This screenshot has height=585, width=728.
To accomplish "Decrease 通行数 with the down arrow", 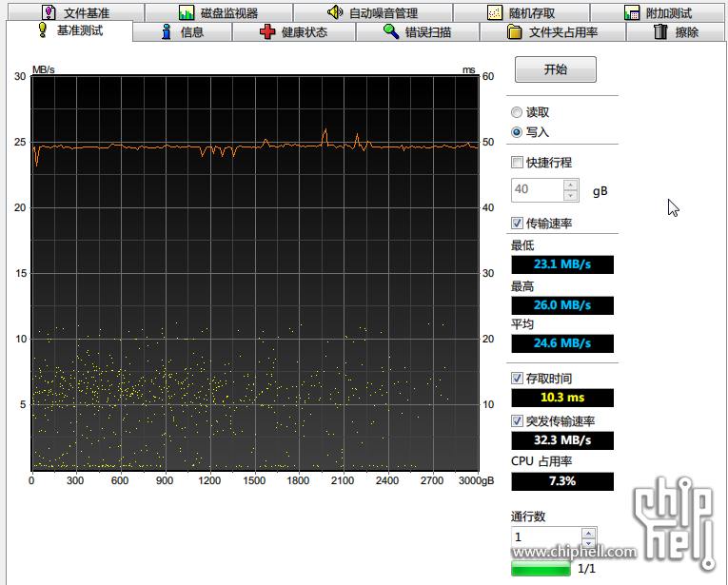I will 588,543.
